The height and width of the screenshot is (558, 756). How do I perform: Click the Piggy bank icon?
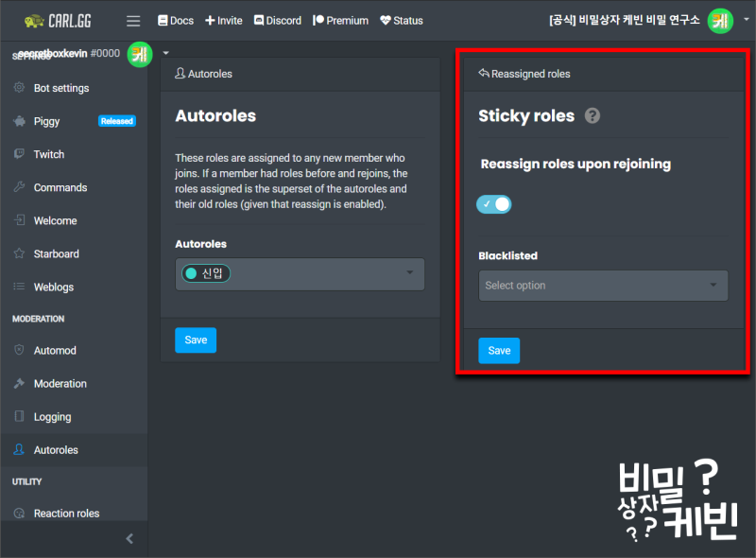pos(19,121)
